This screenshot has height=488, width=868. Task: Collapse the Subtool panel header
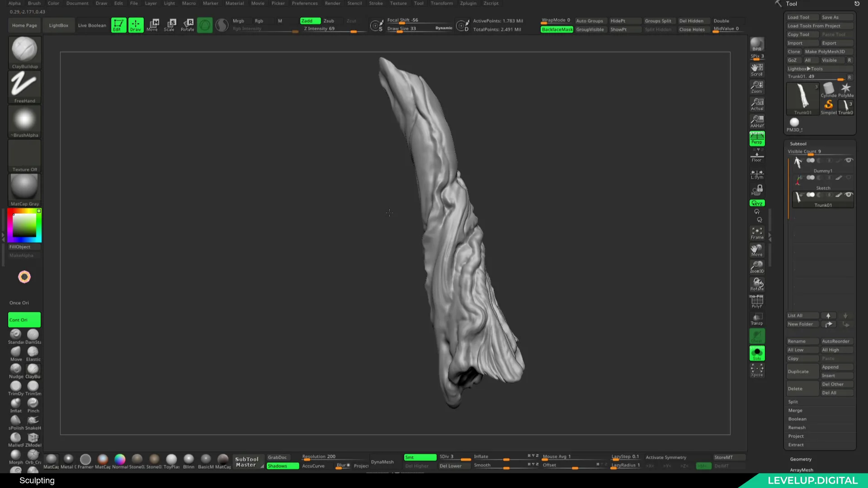pyautogui.click(x=798, y=144)
